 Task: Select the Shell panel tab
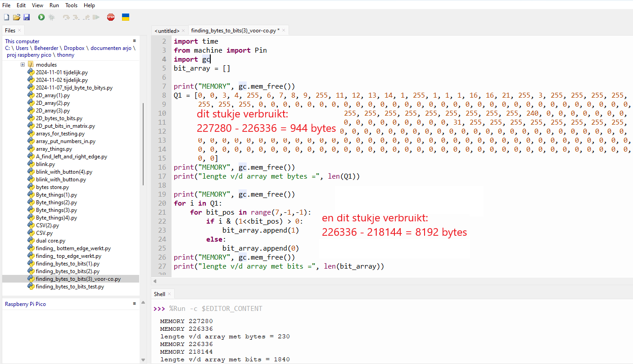point(159,294)
